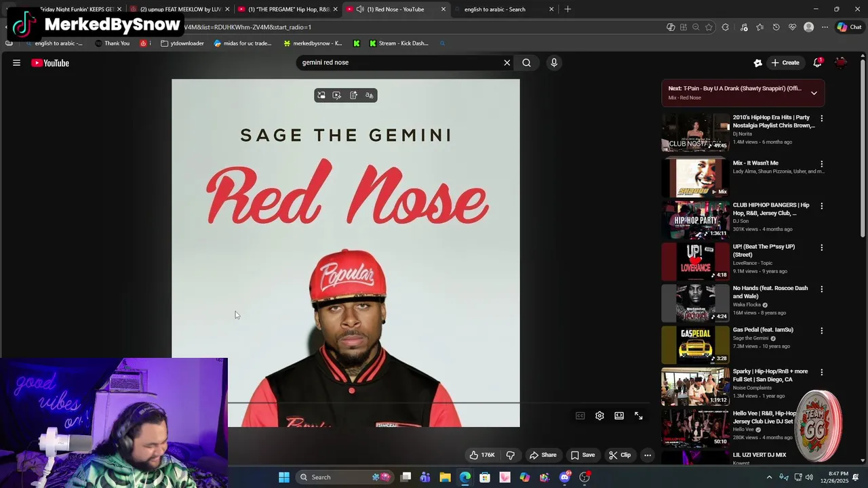Image resolution: width=868 pixels, height=488 pixels.
Task: Open the Windows Start button
Action: (x=284, y=477)
